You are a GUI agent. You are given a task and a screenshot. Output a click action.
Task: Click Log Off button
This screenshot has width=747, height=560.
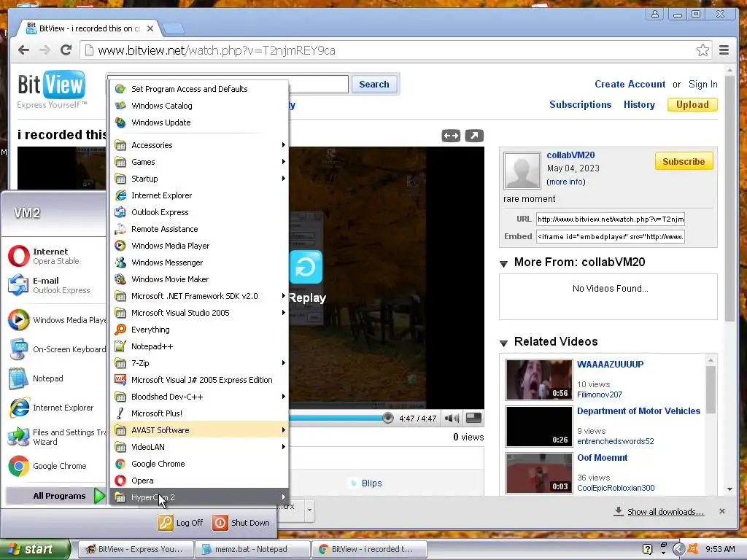(180, 523)
